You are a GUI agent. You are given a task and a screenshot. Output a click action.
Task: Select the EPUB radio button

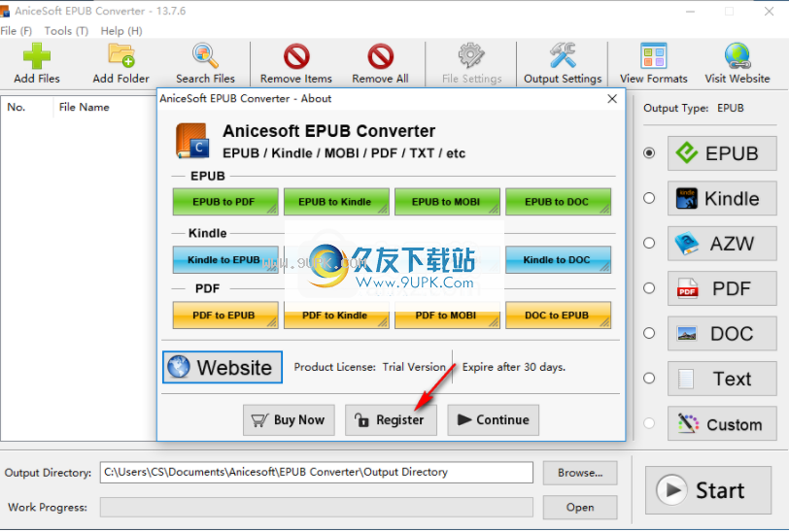[x=649, y=152]
